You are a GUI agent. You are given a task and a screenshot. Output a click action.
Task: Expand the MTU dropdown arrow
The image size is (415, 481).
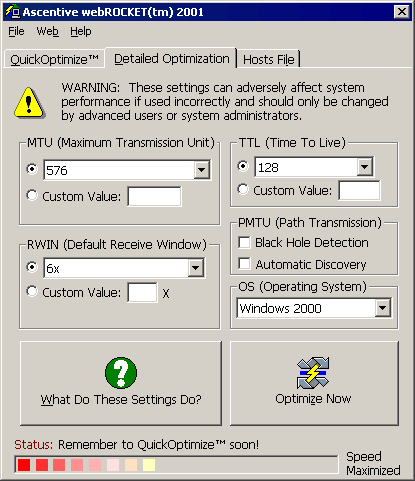point(202,170)
